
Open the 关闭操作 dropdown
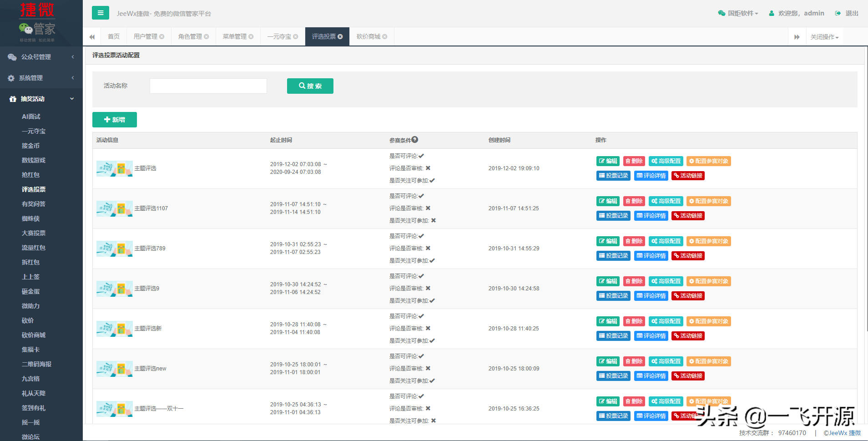(x=824, y=37)
